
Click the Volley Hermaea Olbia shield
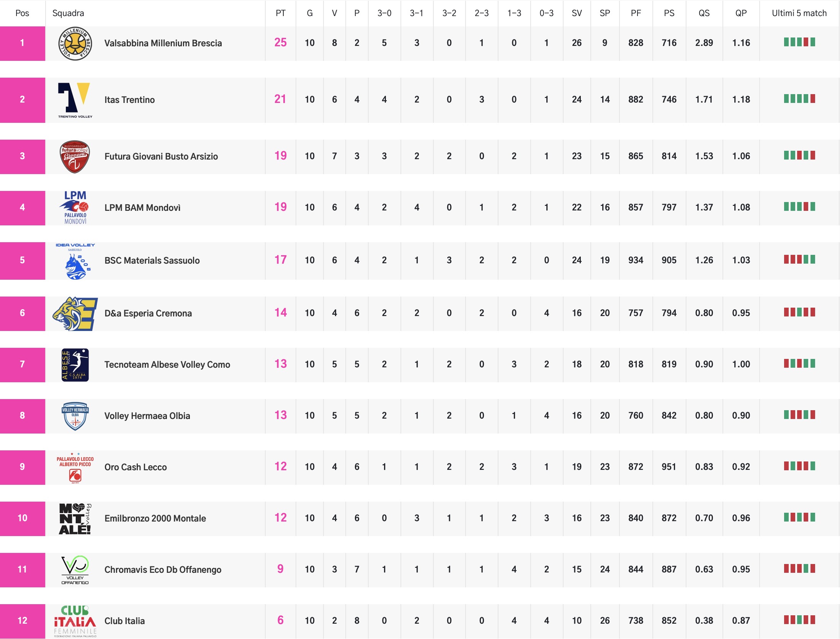tap(75, 416)
